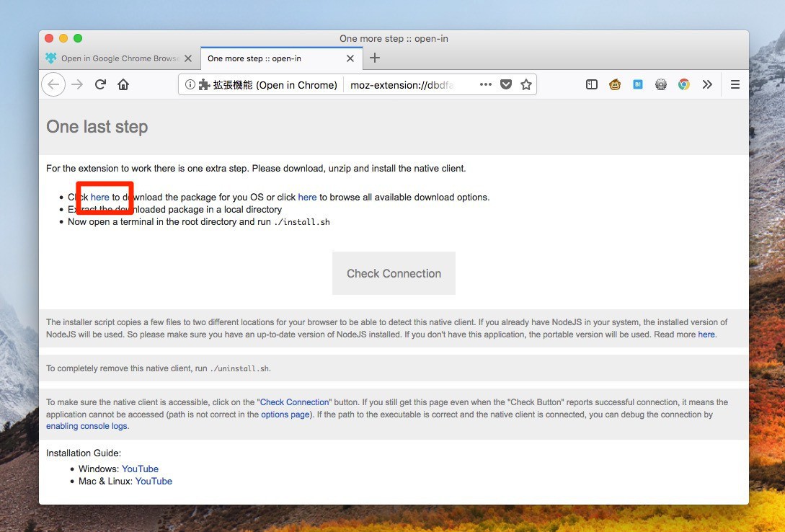Click the 拡張機能 (Open in Chrome) identity label

point(275,85)
